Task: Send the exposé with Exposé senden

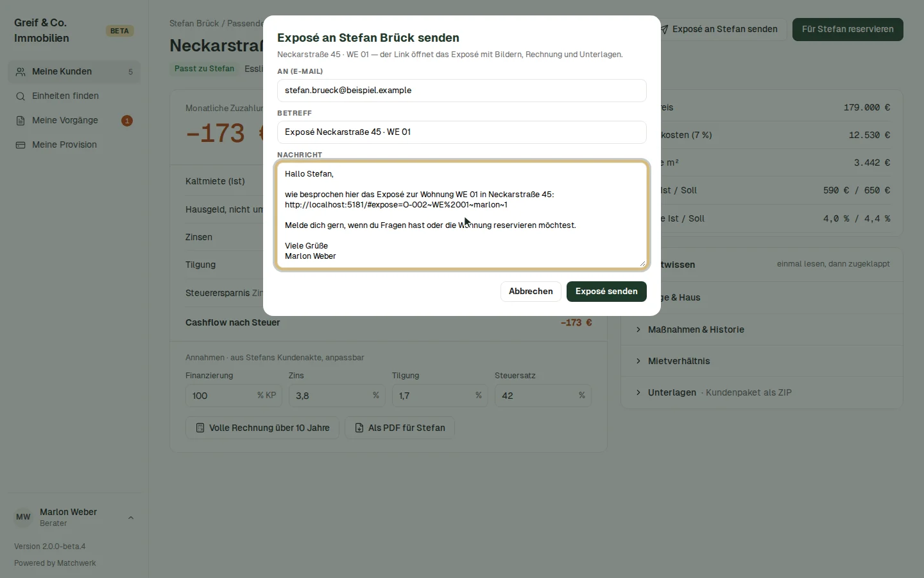Action: 606,292
